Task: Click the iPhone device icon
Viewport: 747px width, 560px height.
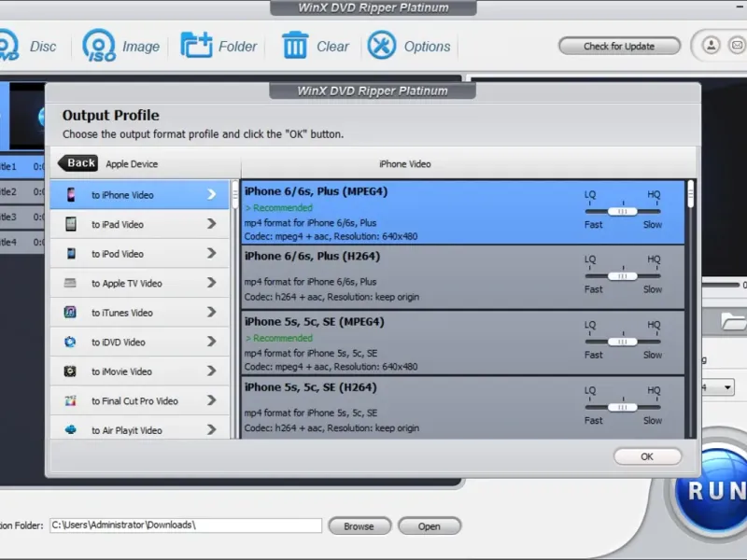Action: 71,195
